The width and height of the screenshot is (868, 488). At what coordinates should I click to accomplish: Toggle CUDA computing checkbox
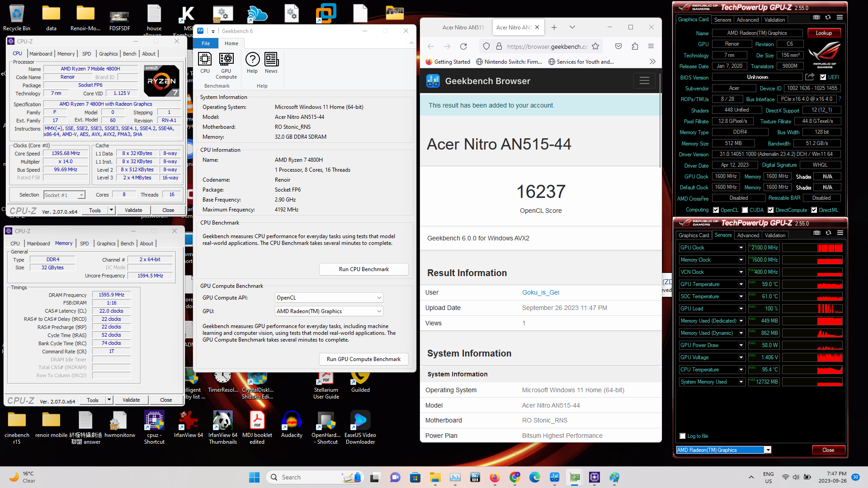744,210
